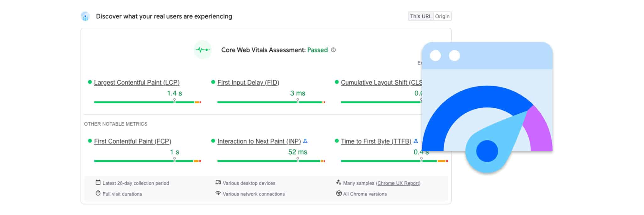Open the Interaction to Next Paint (INP) link
644x215 pixels.
click(259, 141)
